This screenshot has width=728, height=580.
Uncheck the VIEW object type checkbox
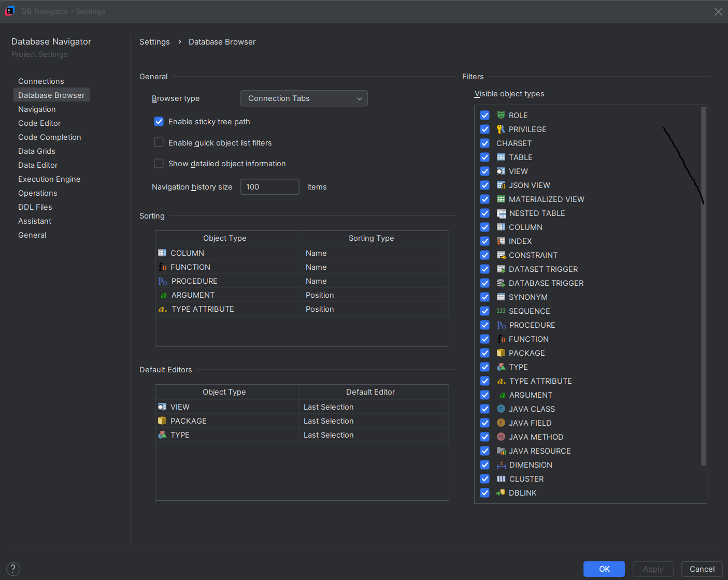pyautogui.click(x=485, y=171)
